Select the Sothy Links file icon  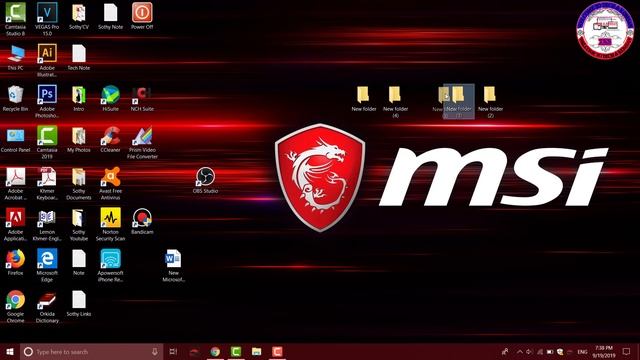click(79, 300)
